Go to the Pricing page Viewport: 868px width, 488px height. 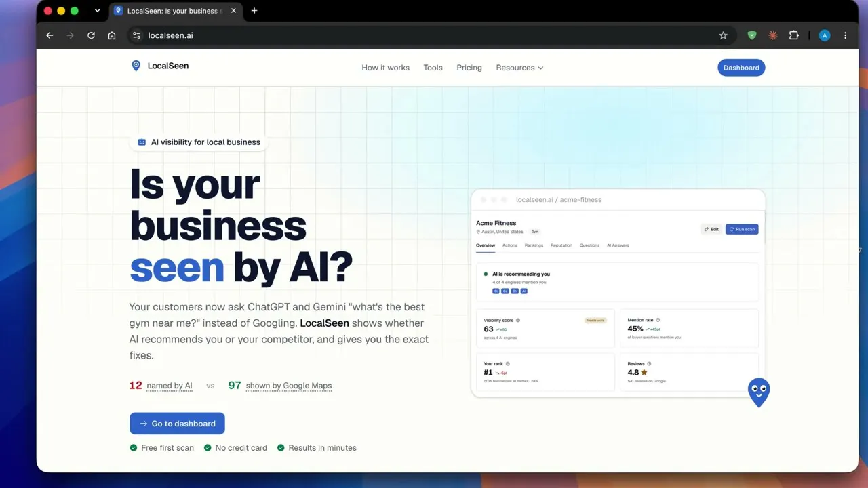(469, 68)
